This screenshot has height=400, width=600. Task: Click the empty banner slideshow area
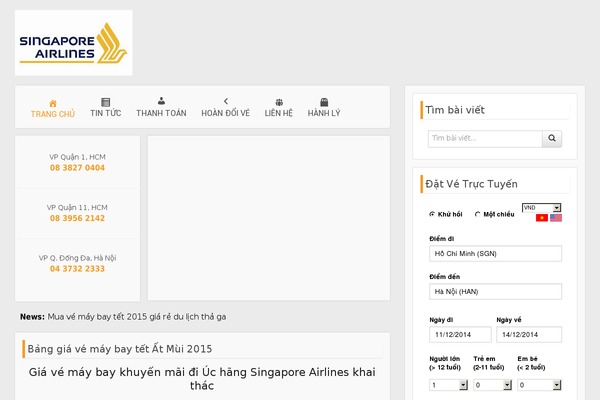point(269,218)
